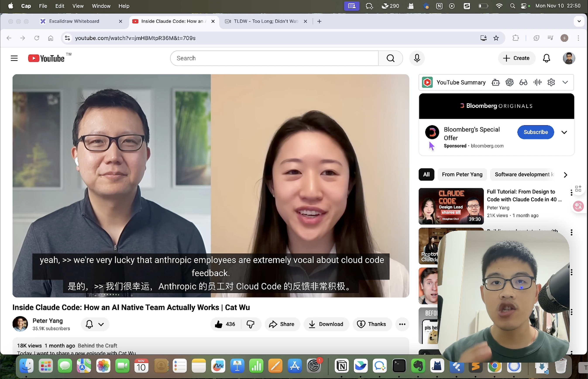The width and height of the screenshot is (588, 379).
Task: Open YouTube Summary settings gear
Action: point(551,83)
